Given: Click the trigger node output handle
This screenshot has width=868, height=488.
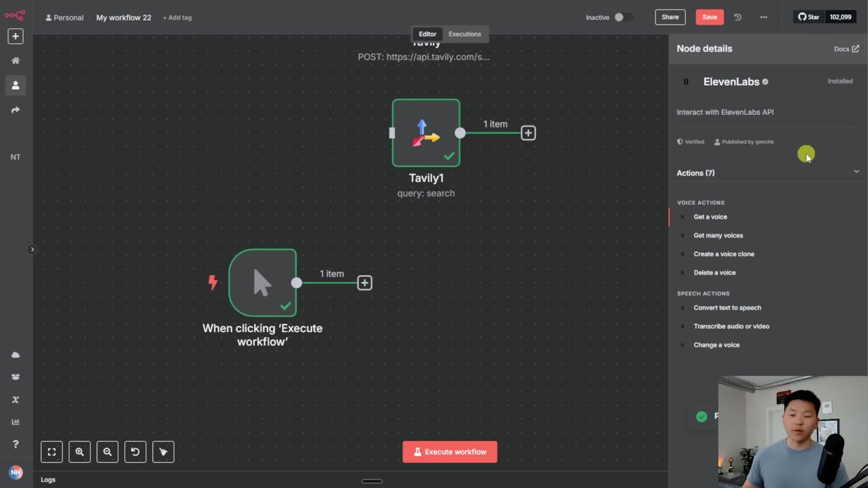Looking at the screenshot, I should (296, 283).
